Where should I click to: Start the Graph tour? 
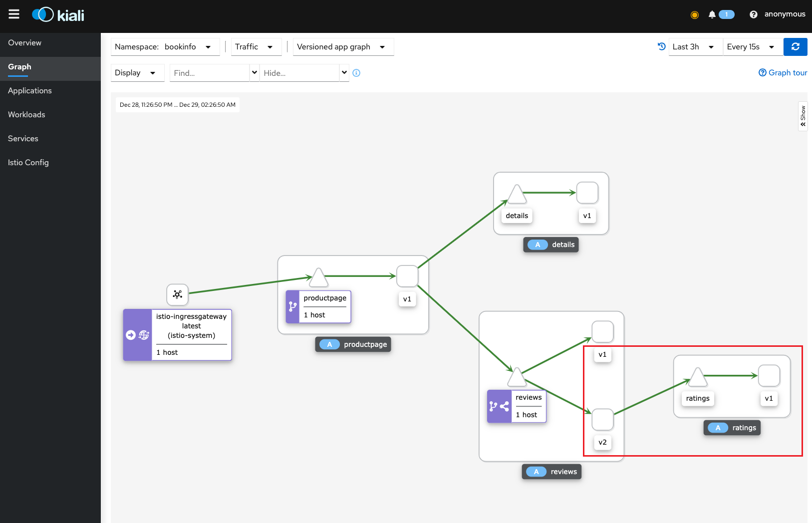click(783, 73)
